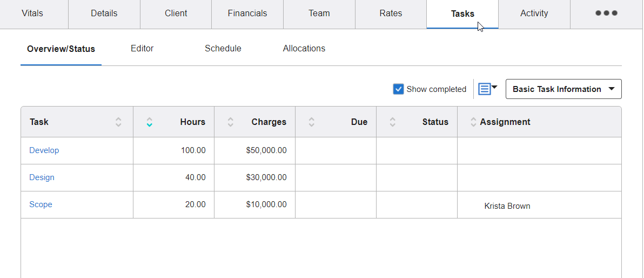The image size is (644, 278).
Task: Click the Task column sort icon
Action: pos(118,122)
